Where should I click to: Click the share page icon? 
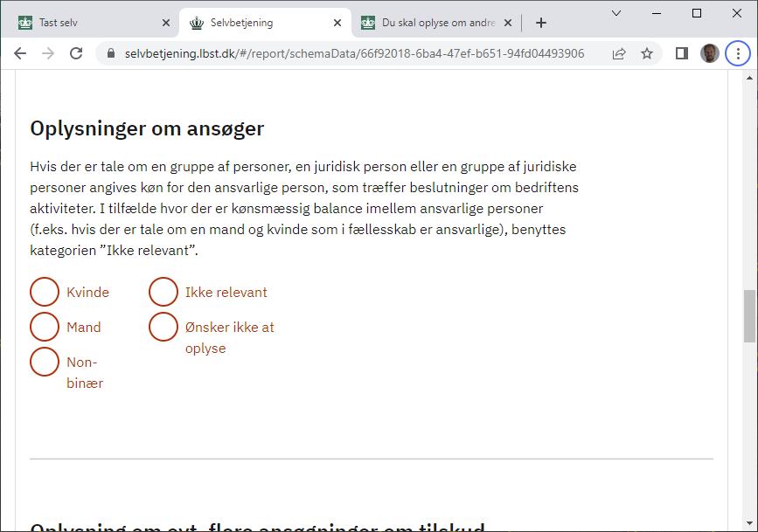[x=619, y=53]
